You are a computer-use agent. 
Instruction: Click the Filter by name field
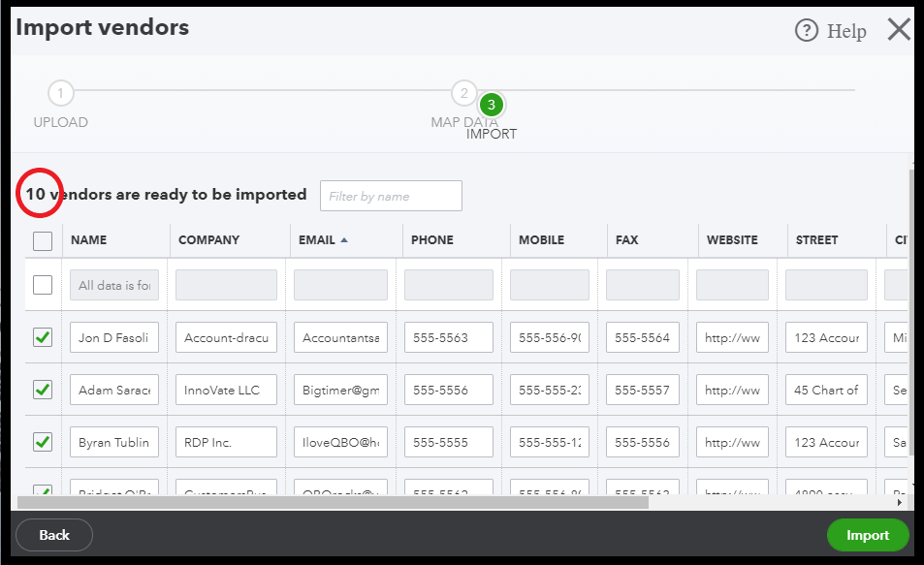(390, 195)
